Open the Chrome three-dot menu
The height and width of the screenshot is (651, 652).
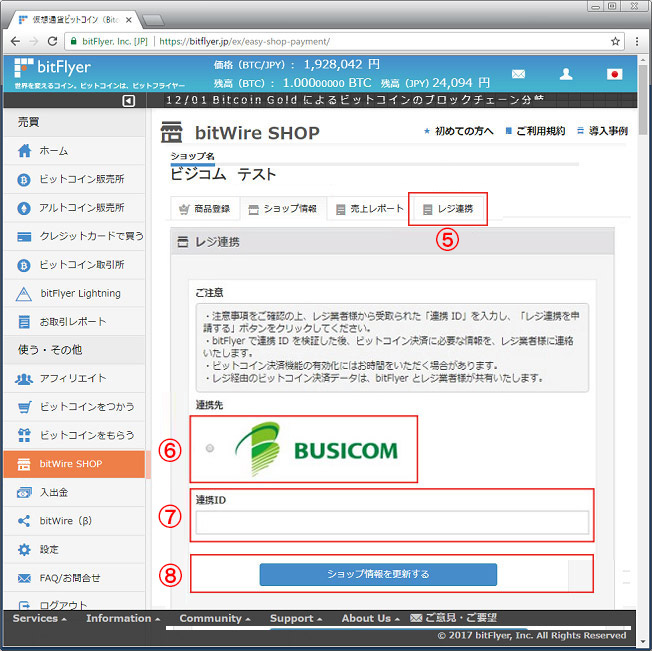pyautogui.click(x=637, y=41)
